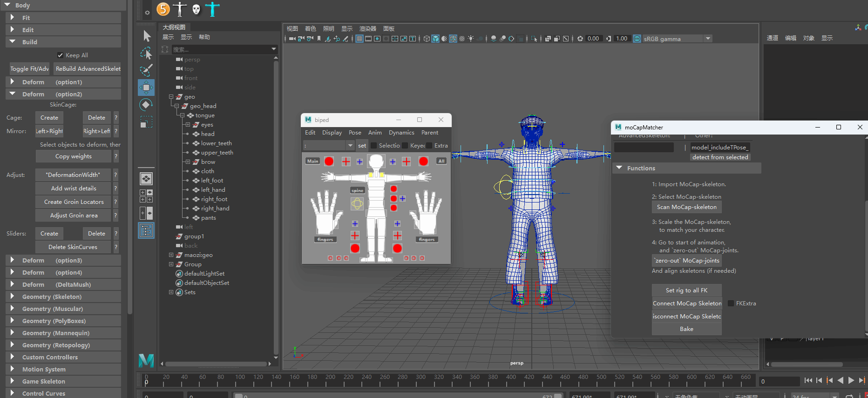Image resolution: width=868 pixels, height=398 pixels.
Task: Choose the Paint selection tool
Action: click(x=146, y=70)
